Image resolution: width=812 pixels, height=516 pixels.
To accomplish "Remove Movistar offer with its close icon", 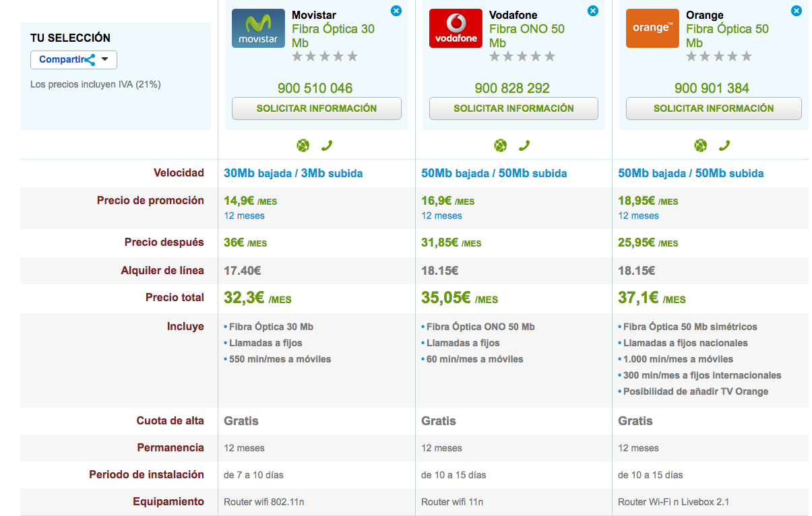I will click(x=396, y=11).
